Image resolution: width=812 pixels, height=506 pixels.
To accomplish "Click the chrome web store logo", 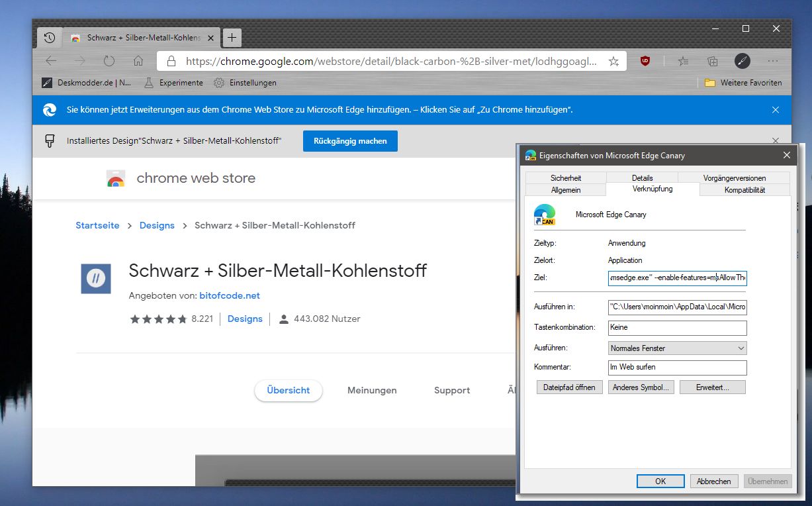I will (x=181, y=178).
